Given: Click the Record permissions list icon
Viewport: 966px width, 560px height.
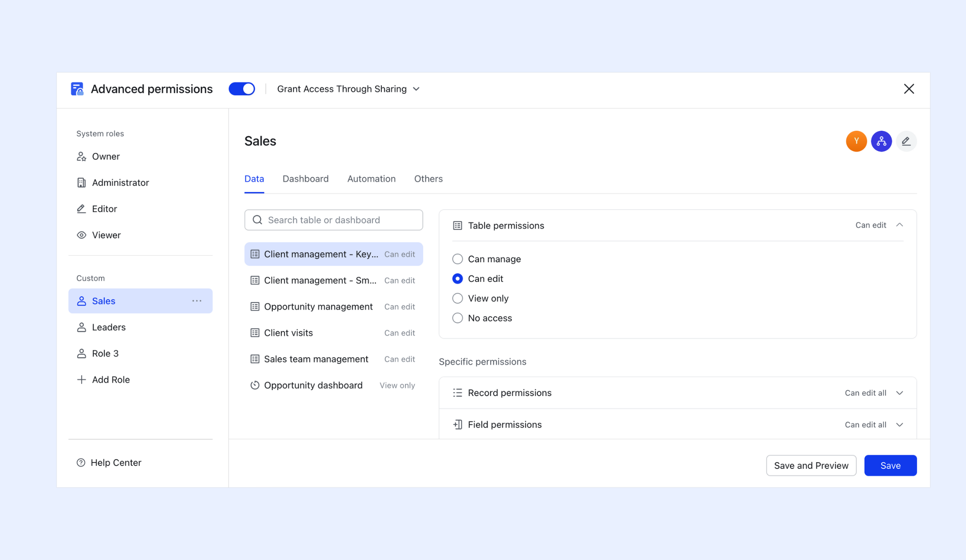Looking at the screenshot, I should (x=457, y=393).
